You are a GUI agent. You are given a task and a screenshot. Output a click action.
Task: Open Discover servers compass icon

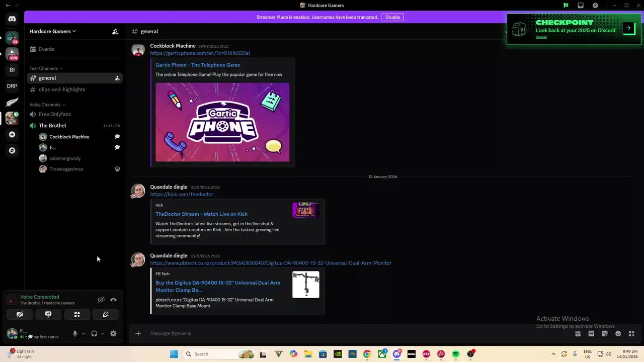click(12, 150)
